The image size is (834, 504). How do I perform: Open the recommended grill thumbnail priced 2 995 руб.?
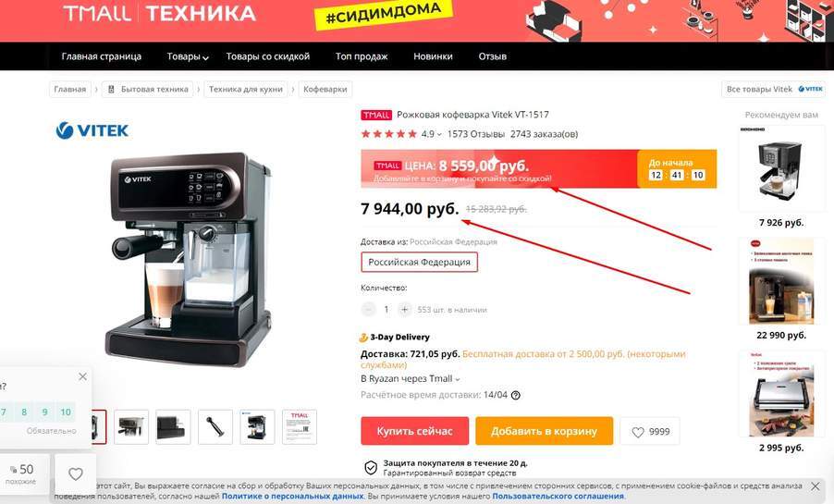(780, 394)
